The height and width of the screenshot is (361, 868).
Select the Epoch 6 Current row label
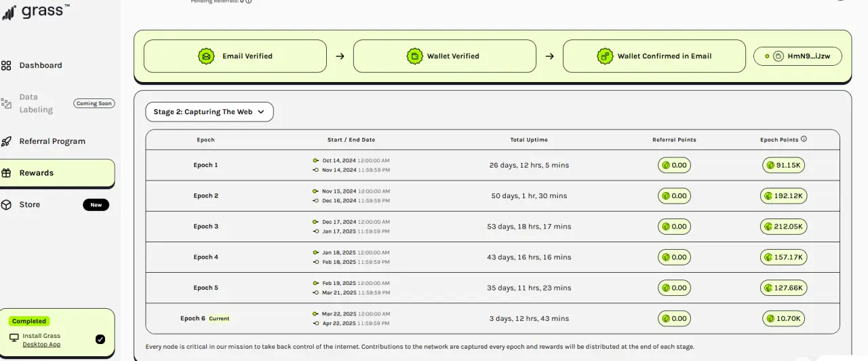205,318
